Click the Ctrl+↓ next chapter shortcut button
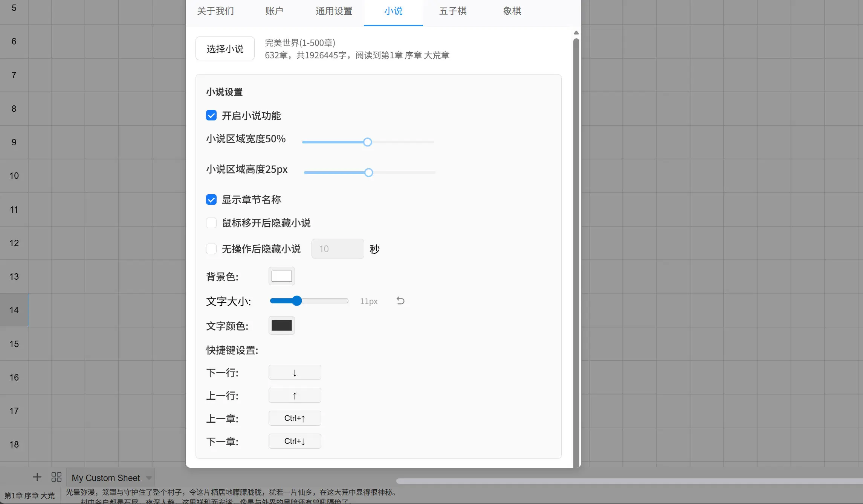Image resolution: width=863 pixels, height=504 pixels. [x=295, y=441]
